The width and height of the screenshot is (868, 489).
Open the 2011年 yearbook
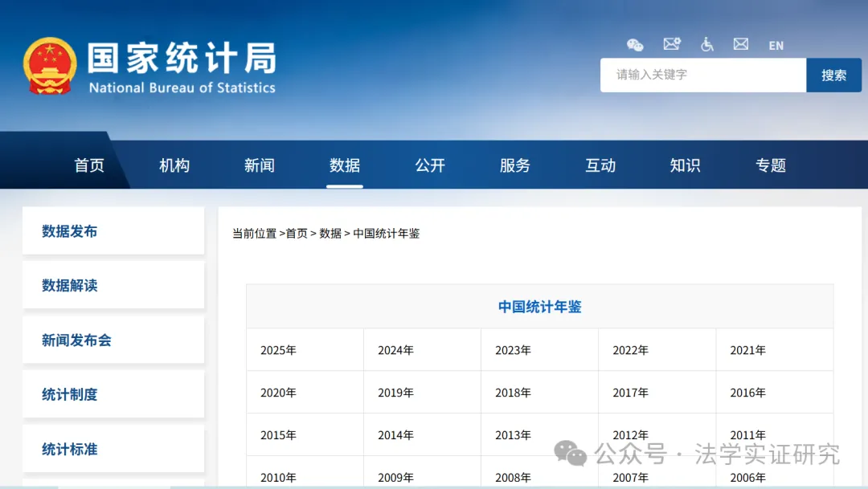(748, 435)
